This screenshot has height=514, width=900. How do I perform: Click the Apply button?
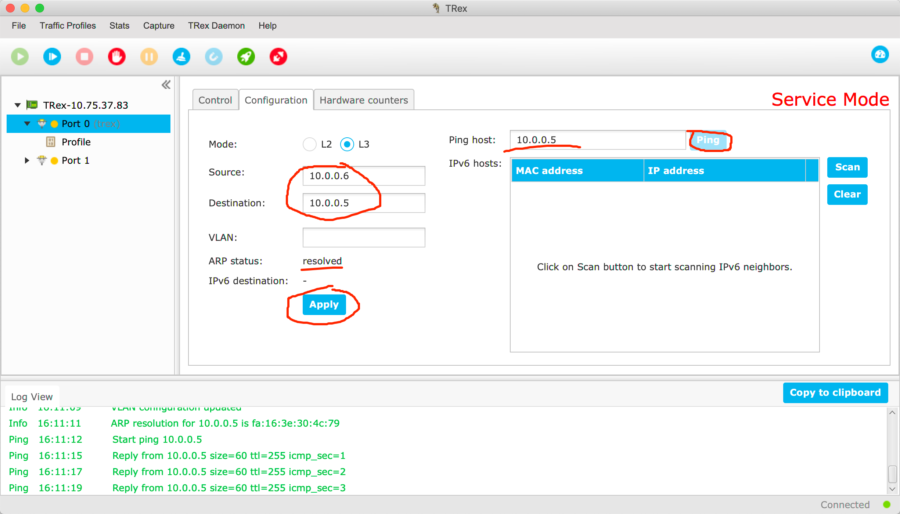(324, 305)
